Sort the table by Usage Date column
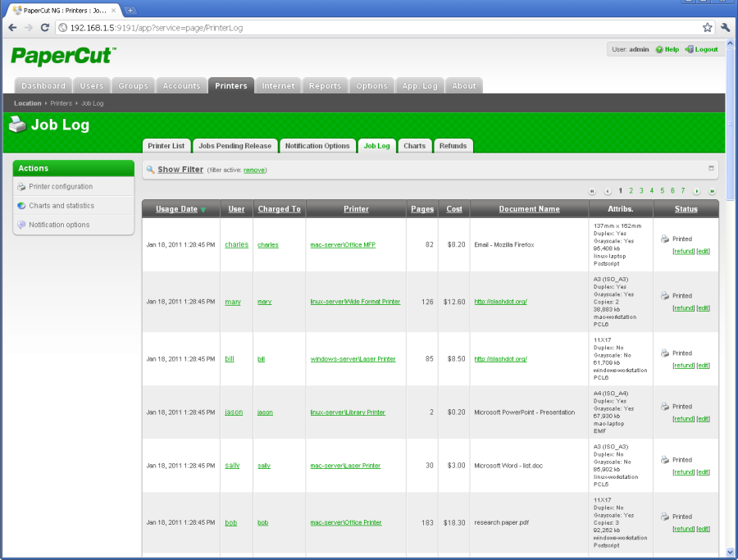 pos(176,209)
